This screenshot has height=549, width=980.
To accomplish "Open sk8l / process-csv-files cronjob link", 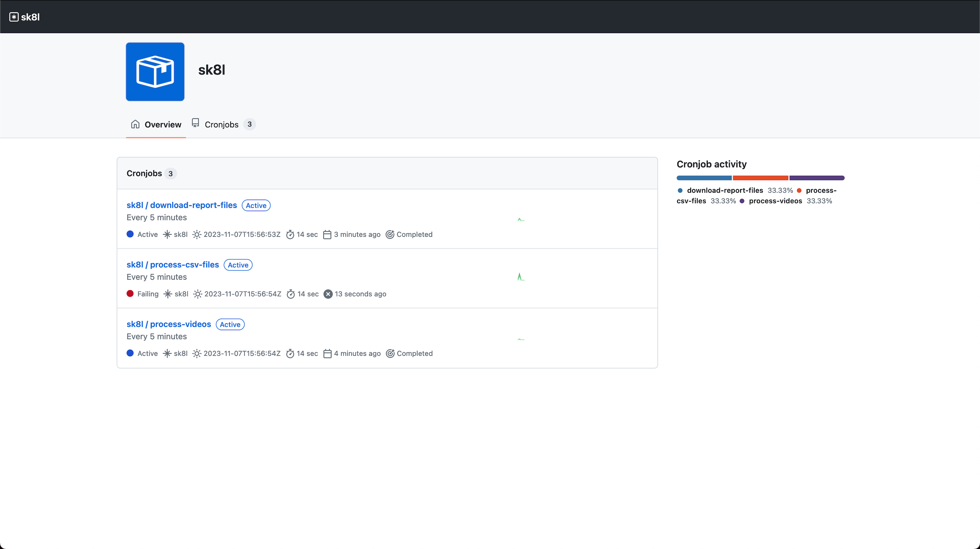I will 172,265.
